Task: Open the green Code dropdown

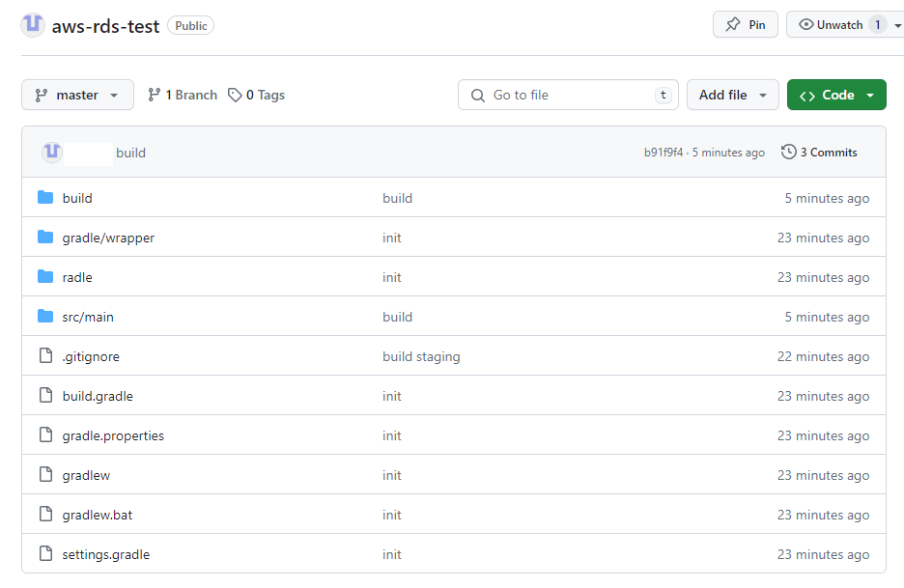Action: coord(836,96)
